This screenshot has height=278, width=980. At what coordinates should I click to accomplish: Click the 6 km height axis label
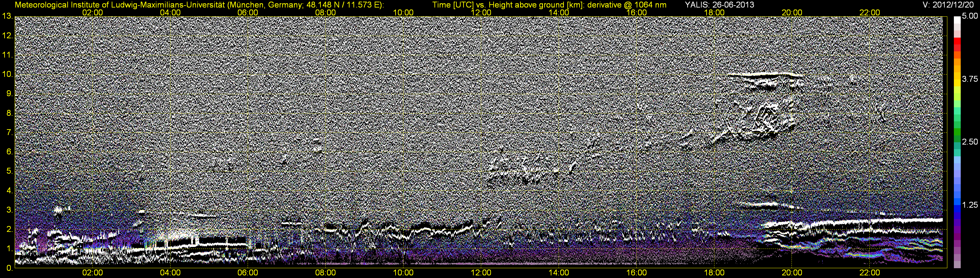pyautogui.click(x=9, y=152)
